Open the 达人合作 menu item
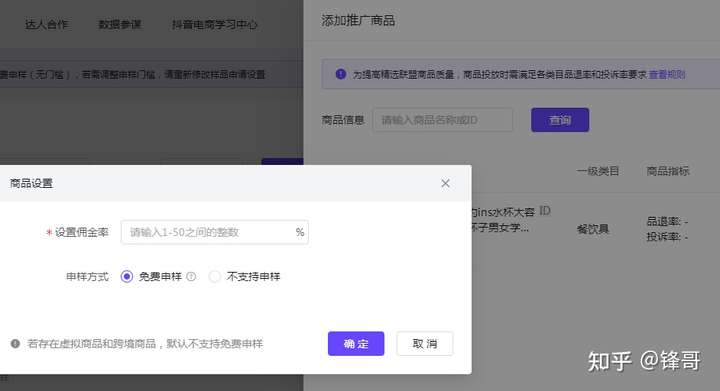The image size is (720, 391). pyautogui.click(x=46, y=24)
